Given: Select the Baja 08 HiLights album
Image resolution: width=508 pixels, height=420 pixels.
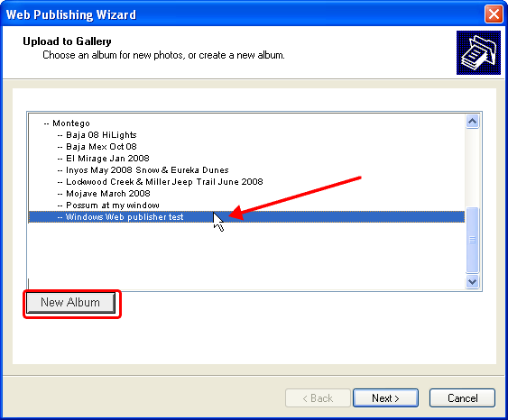Looking at the screenshot, I should (x=101, y=135).
